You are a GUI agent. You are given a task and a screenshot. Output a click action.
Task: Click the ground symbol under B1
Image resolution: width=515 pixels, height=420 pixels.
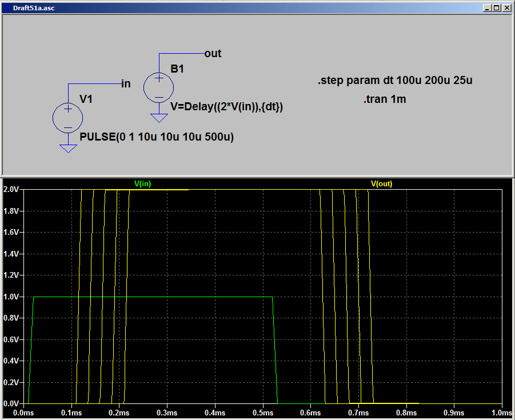click(159, 118)
